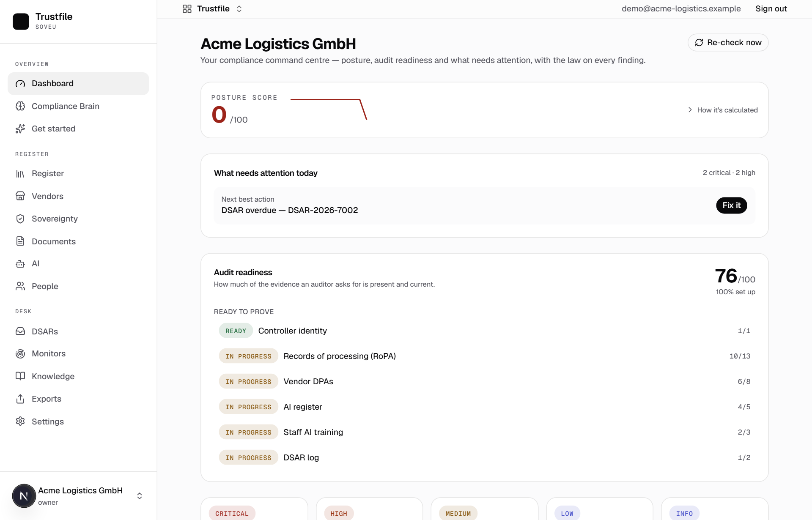Click the N avatar for Acme Logistics

[24, 496]
